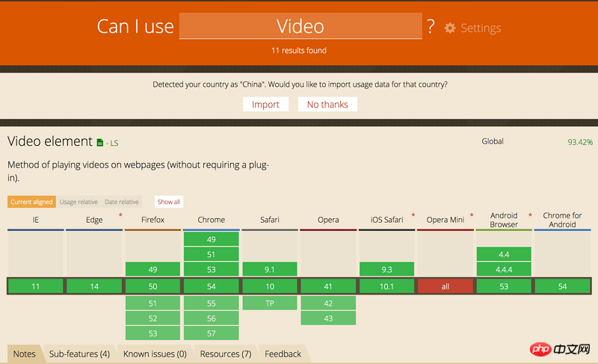Click the LS spec document icon
Image resolution: width=598 pixels, height=364 pixels.
click(99, 142)
